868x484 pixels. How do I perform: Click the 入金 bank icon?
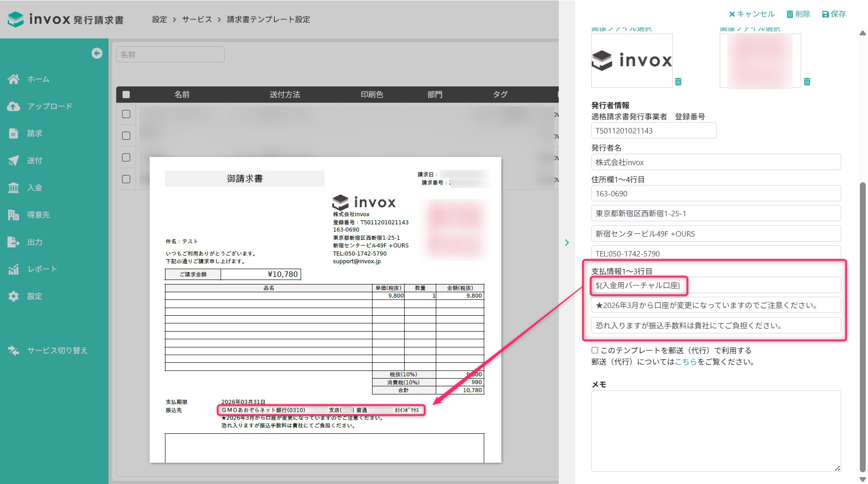click(x=14, y=188)
